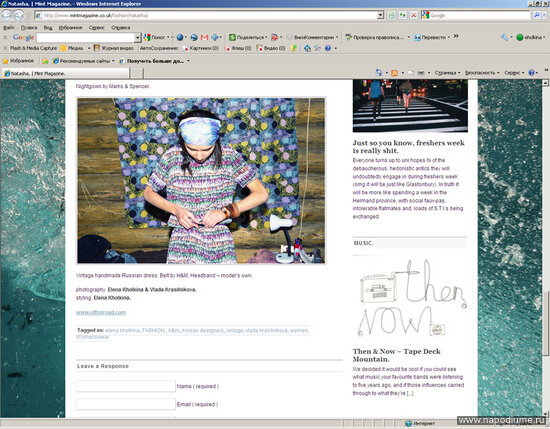Image resolution: width=550 pixels, height=429 pixels.
Task: Click the Gmail icon in Google toolbar
Action: click(x=204, y=37)
